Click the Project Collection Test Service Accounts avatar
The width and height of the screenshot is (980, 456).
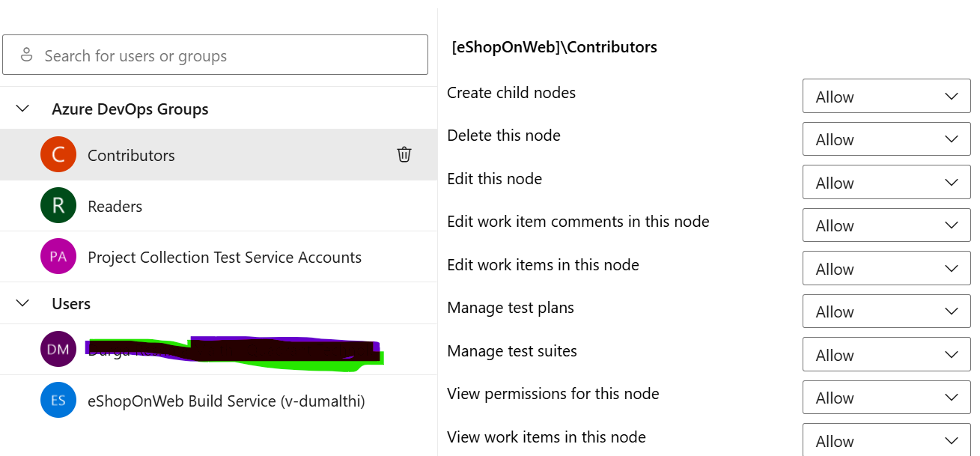pyautogui.click(x=58, y=256)
